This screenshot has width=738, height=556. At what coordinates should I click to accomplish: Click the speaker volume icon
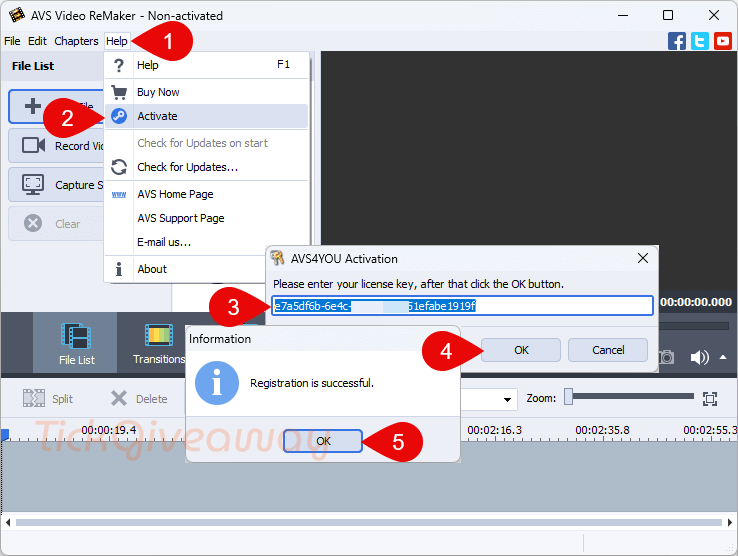point(699,357)
